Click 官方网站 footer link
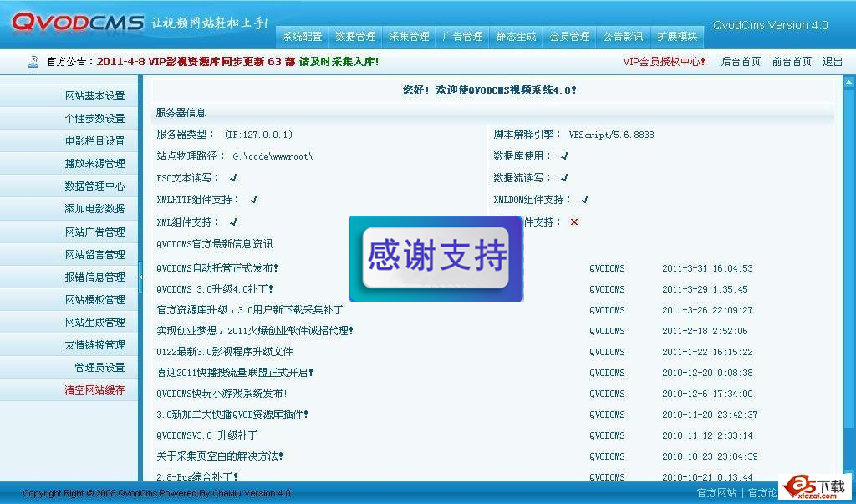856x504 pixels. (x=716, y=493)
